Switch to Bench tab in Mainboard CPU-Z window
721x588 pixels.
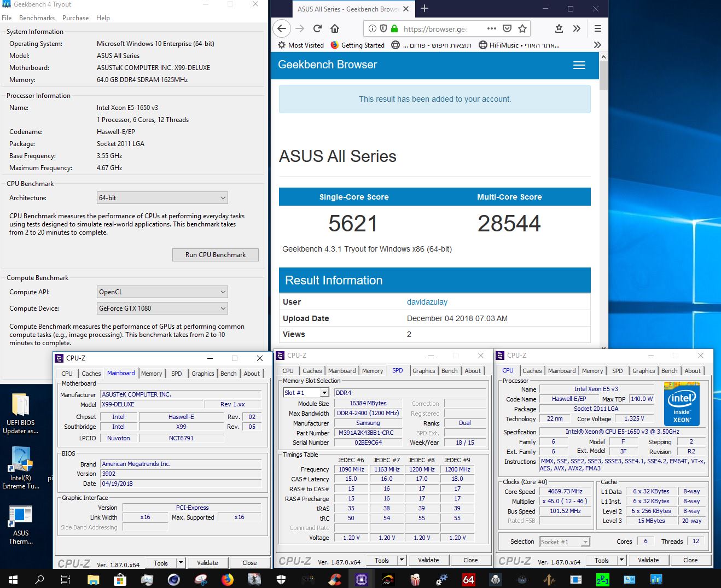[x=229, y=374]
